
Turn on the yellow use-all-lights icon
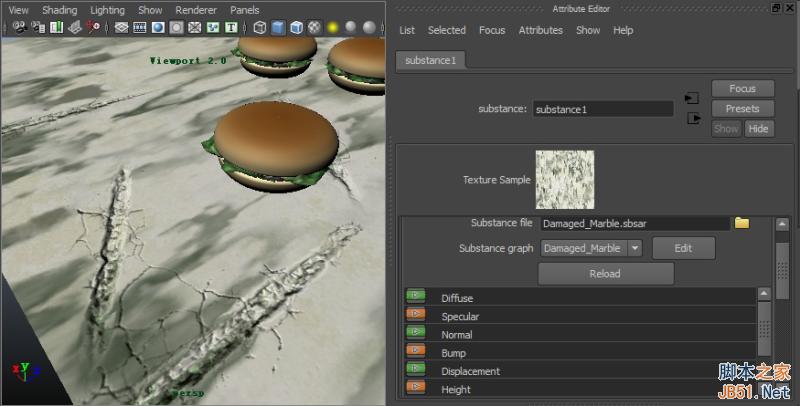tap(332, 27)
